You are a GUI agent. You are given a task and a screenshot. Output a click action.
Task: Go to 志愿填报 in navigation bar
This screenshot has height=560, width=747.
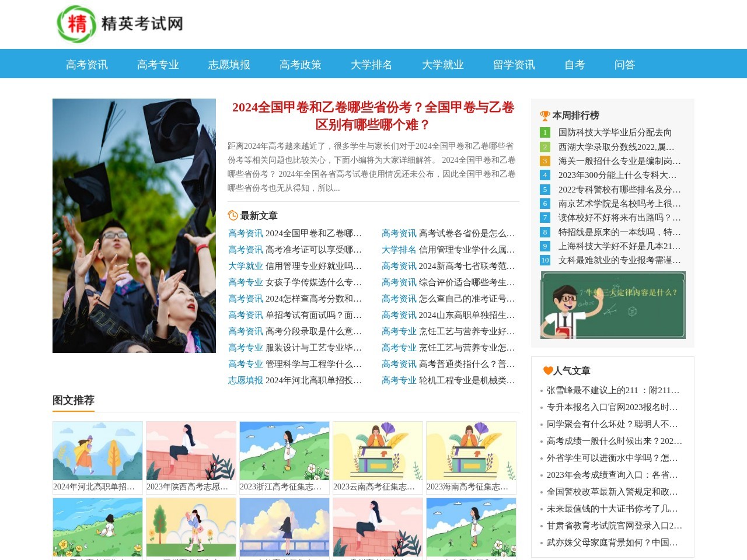pyautogui.click(x=229, y=65)
